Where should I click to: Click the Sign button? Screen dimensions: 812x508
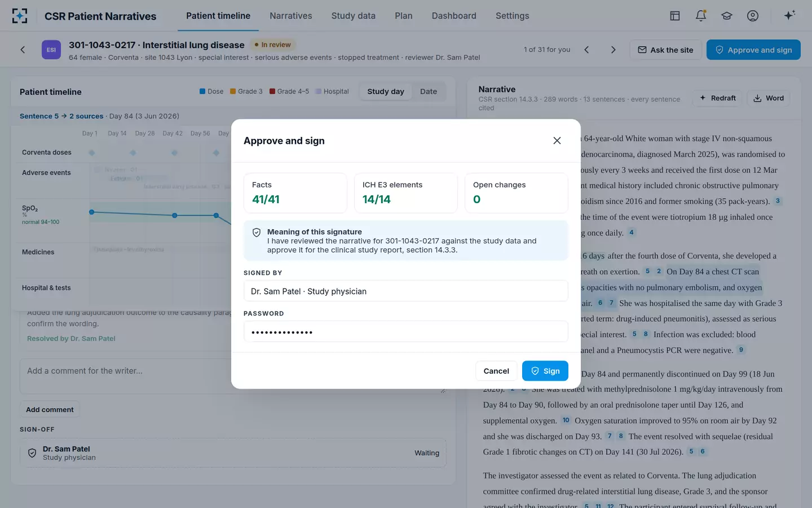[x=545, y=371]
